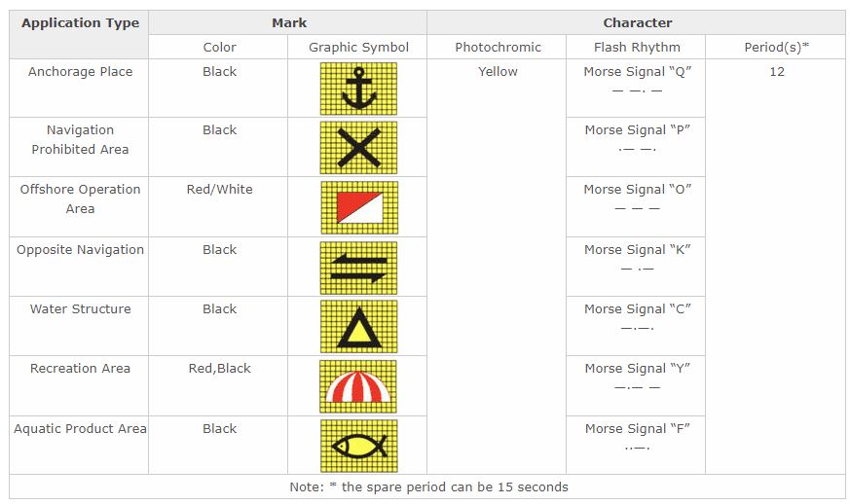Select the Character column header

click(637, 22)
